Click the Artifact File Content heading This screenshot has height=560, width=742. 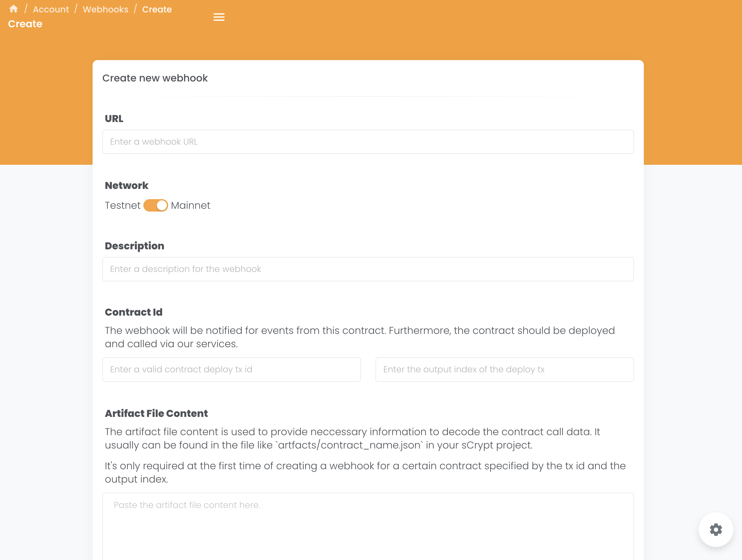point(156,413)
